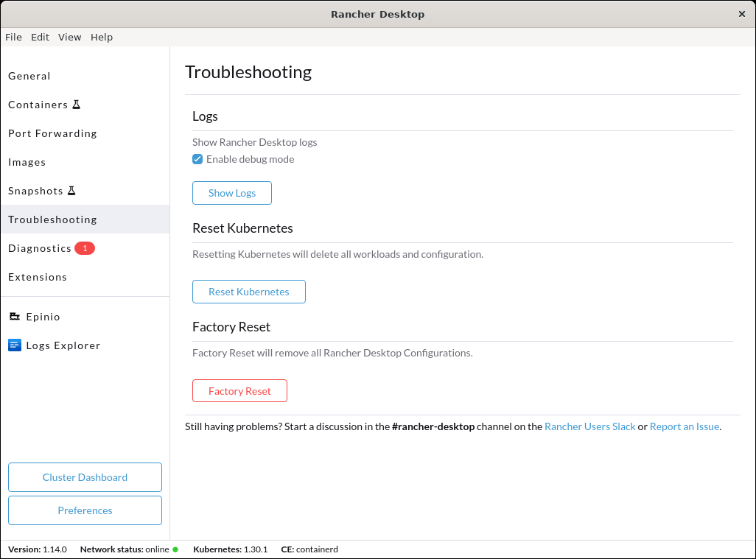756x559 pixels.
Task: Follow the Report an Issue link
Action: [685, 426]
